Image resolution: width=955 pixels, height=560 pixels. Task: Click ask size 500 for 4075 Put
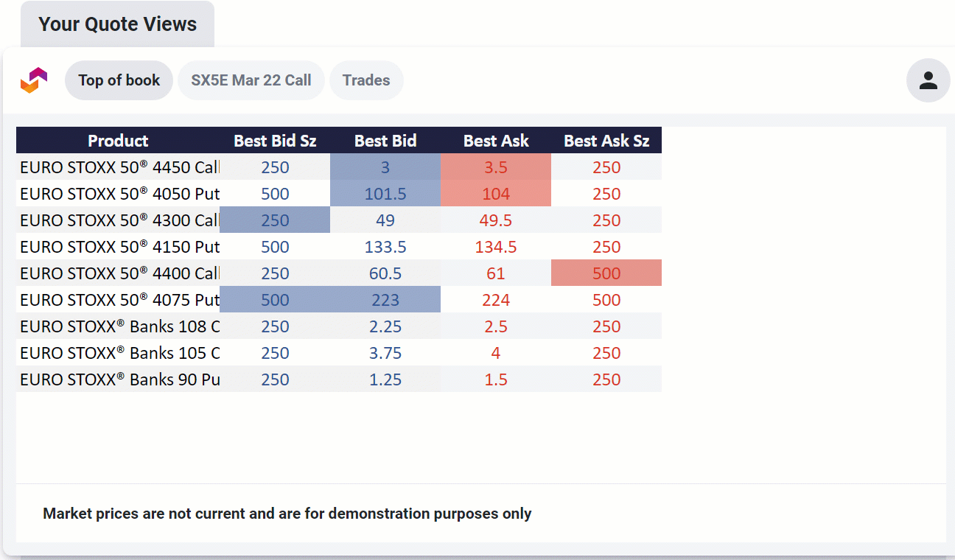[606, 300]
